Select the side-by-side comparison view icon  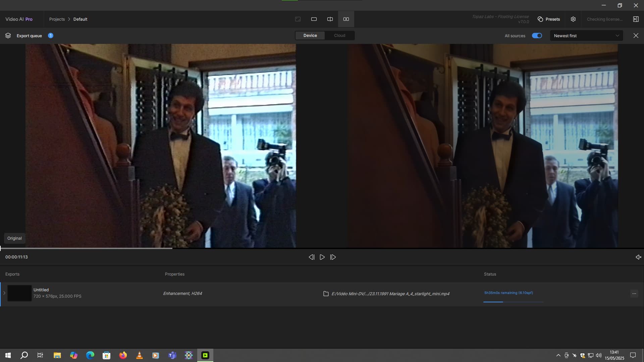click(346, 19)
